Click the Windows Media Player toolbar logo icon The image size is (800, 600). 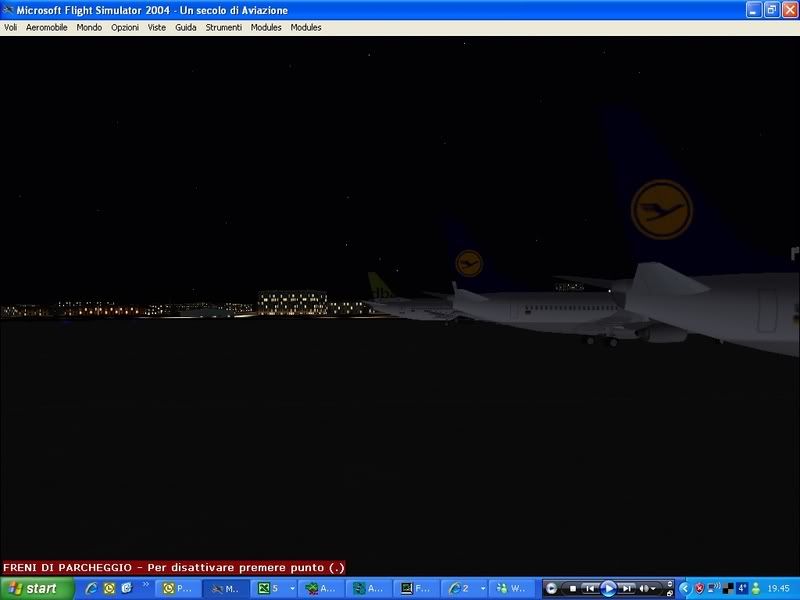click(551, 589)
